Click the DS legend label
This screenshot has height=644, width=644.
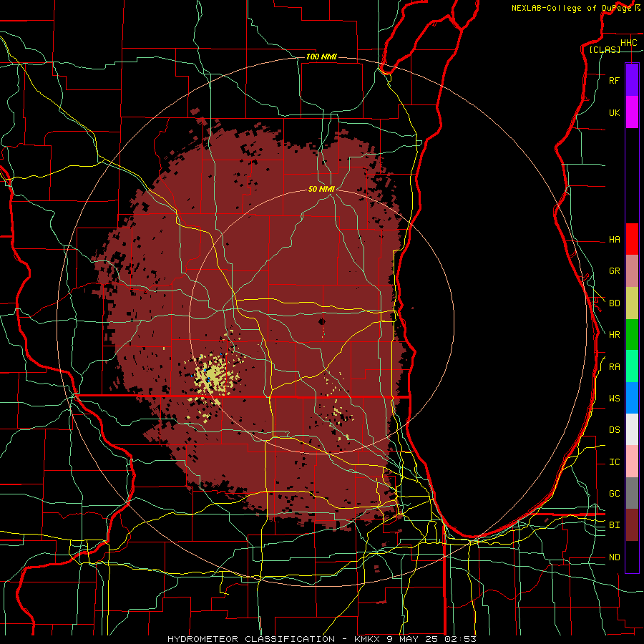click(614, 430)
